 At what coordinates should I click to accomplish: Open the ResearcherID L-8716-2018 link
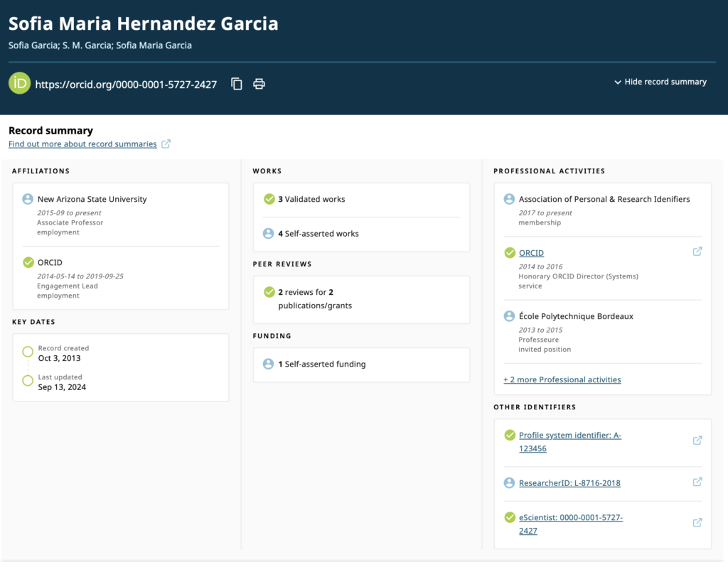click(x=569, y=482)
